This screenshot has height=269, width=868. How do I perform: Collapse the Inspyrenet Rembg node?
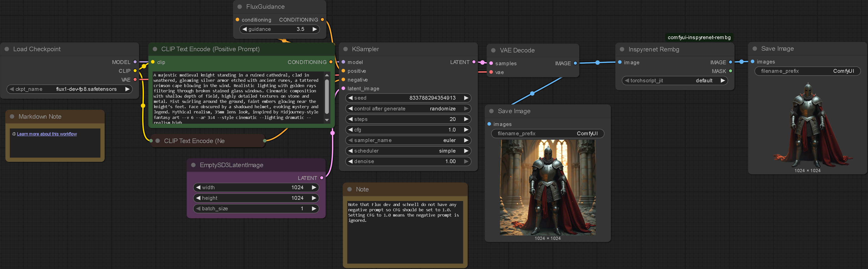coord(622,49)
